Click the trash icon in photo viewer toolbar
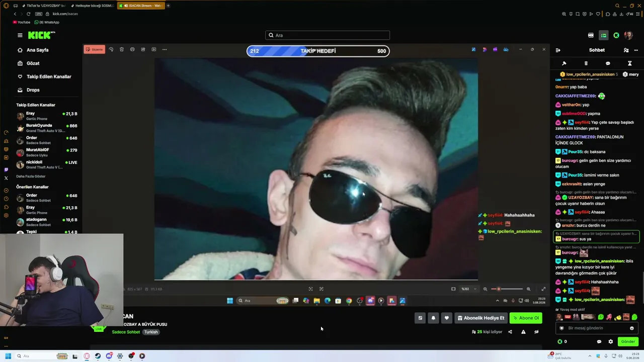The height and width of the screenshot is (362, 644). pos(122,49)
